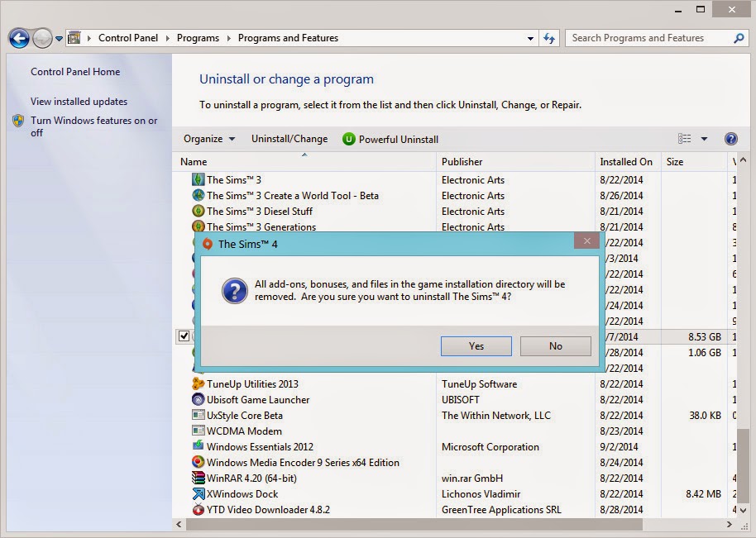This screenshot has width=756, height=538.
Task: Maximize the Programs and Features window
Action: pos(701,9)
